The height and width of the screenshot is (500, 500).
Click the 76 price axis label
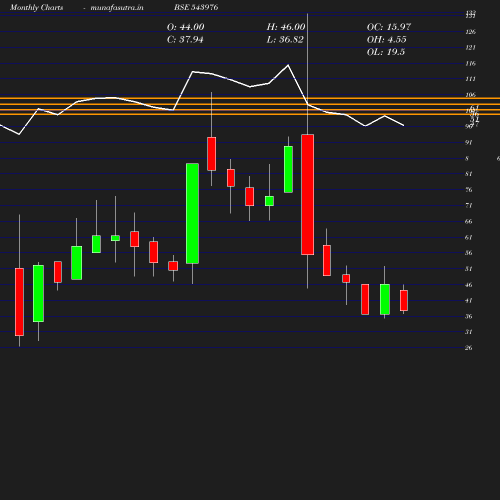point(469,190)
